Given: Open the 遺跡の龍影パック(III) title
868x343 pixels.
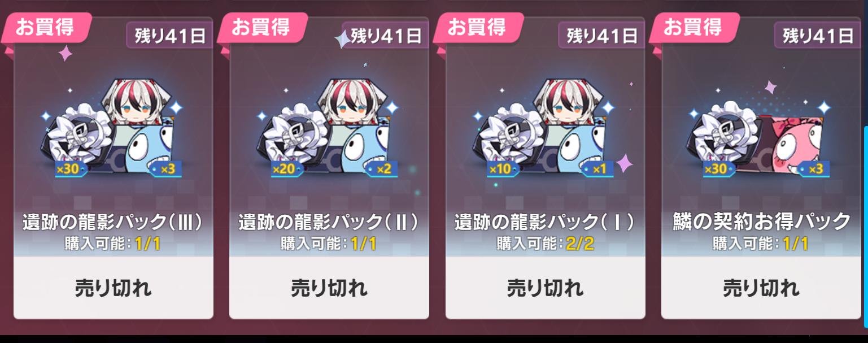Looking at the screenshot, I should (113, 222).
